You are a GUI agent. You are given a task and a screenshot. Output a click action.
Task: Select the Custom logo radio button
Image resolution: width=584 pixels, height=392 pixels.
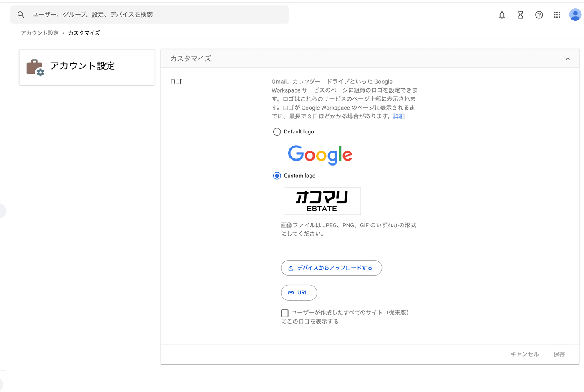277,176
